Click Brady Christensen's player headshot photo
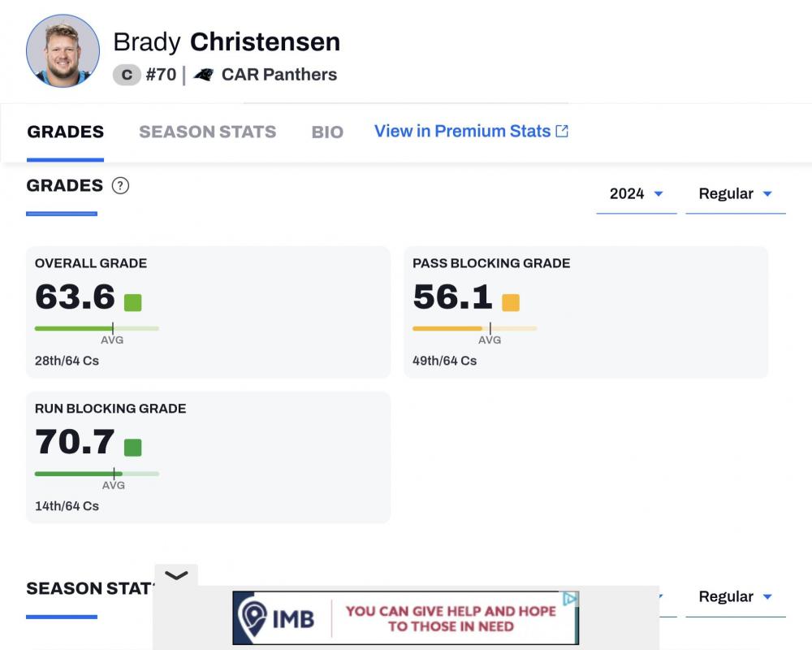The height and width of the screenshot is (650, 812). coord(63,50)
